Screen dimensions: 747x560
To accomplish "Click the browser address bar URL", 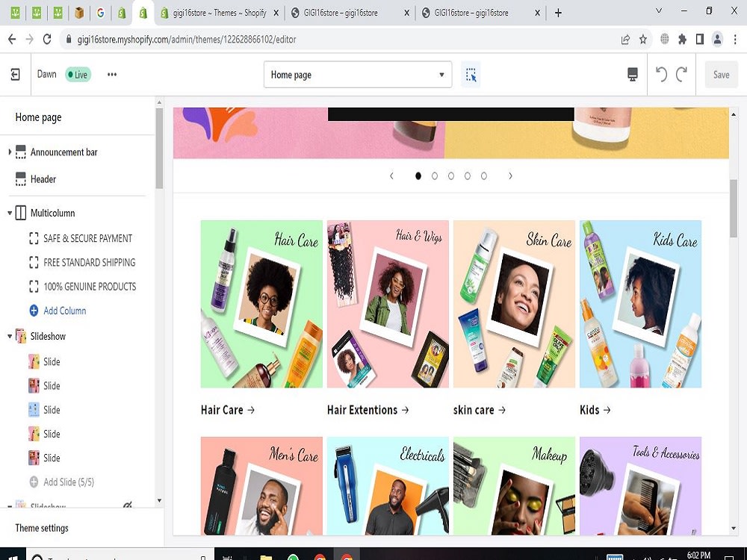I will click(187, 40).
